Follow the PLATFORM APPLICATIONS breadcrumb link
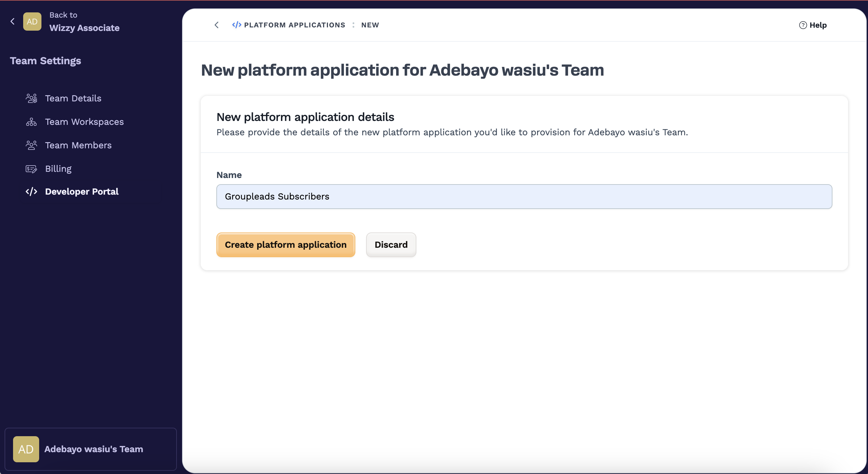Viewport: 868px width, 474px height. [x=294, y=25]
